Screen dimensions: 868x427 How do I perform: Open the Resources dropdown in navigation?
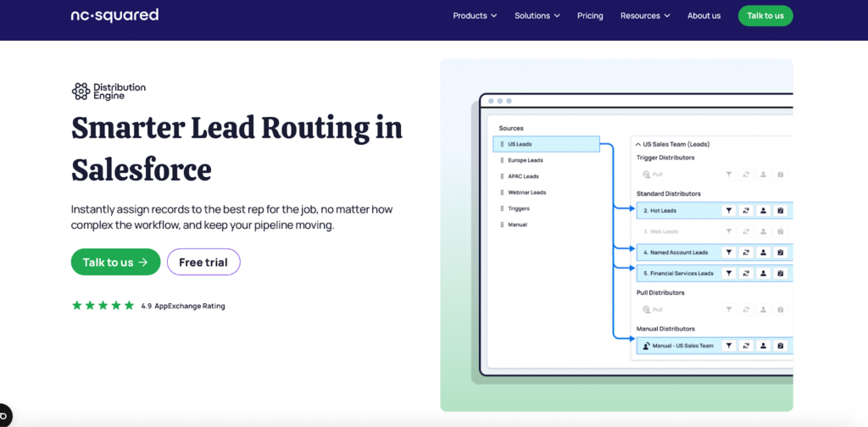[x=645, y=15]
